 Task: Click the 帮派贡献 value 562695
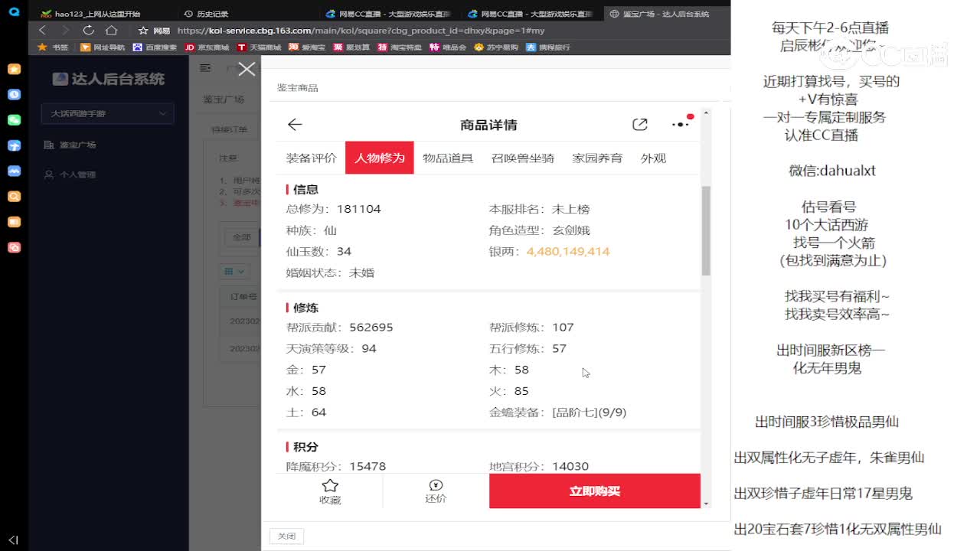tap(371, 328)
